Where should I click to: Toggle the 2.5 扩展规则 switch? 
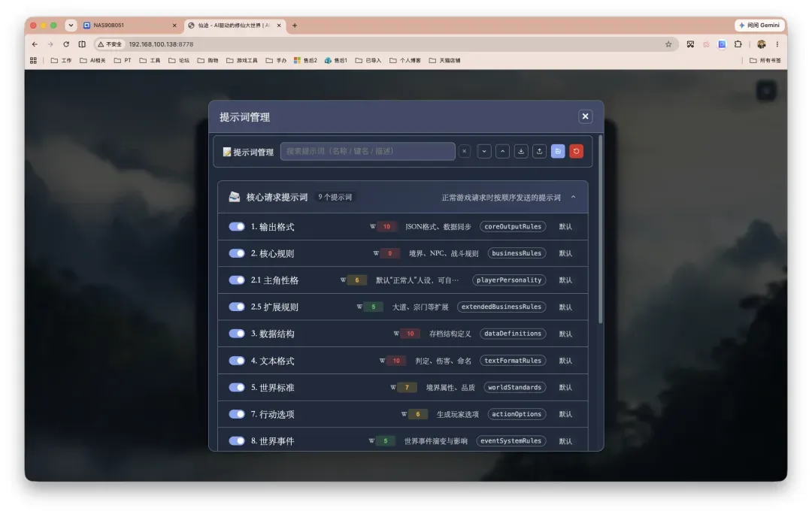click(x=237, y=307)
